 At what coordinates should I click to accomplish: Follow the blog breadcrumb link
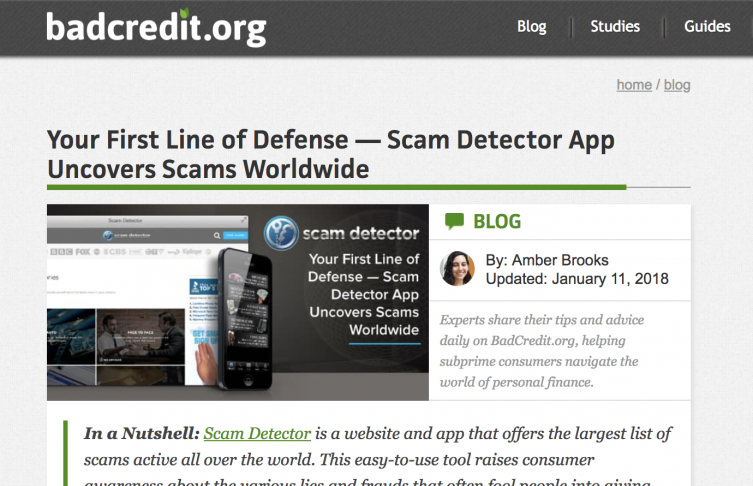677,85
